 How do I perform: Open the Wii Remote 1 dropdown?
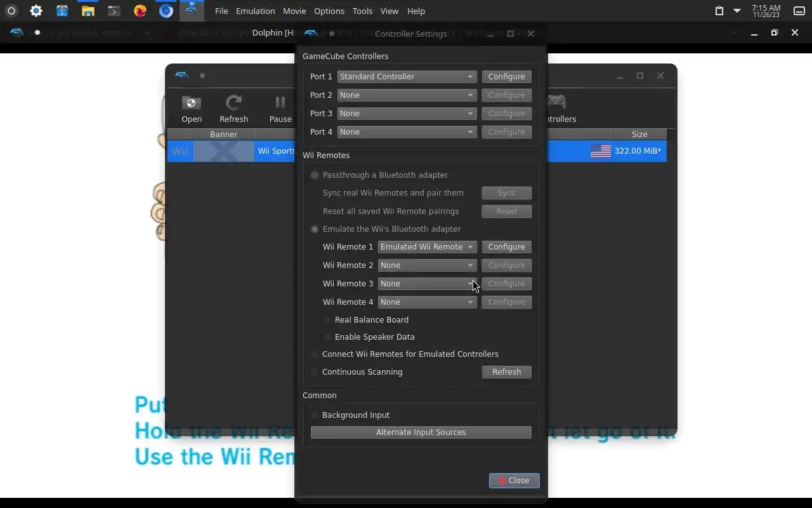(427, 246)
